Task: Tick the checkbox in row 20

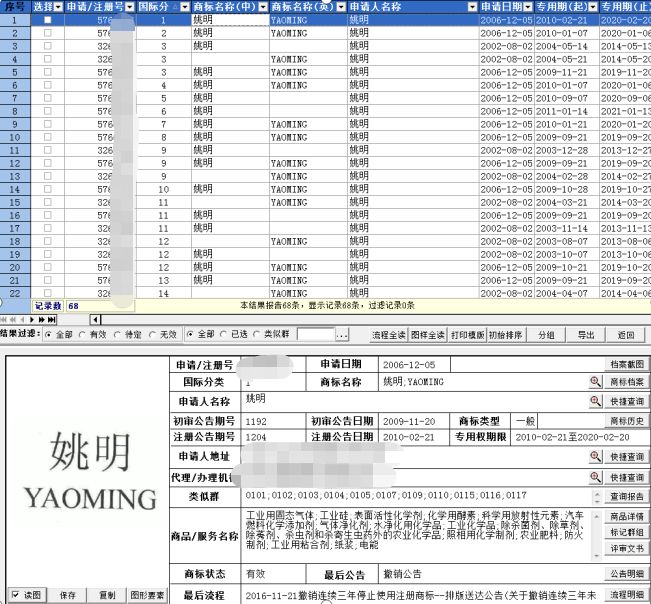Action: [x=48, y=267]
